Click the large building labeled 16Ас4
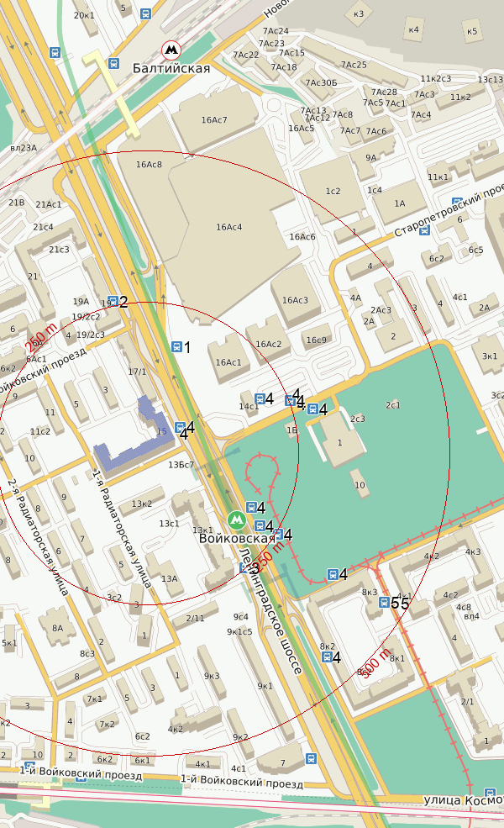 click(x=228, y=227)
